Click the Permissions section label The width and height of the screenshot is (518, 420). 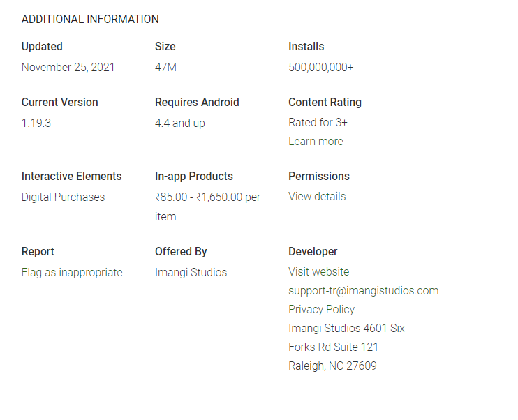pos(318,177)
